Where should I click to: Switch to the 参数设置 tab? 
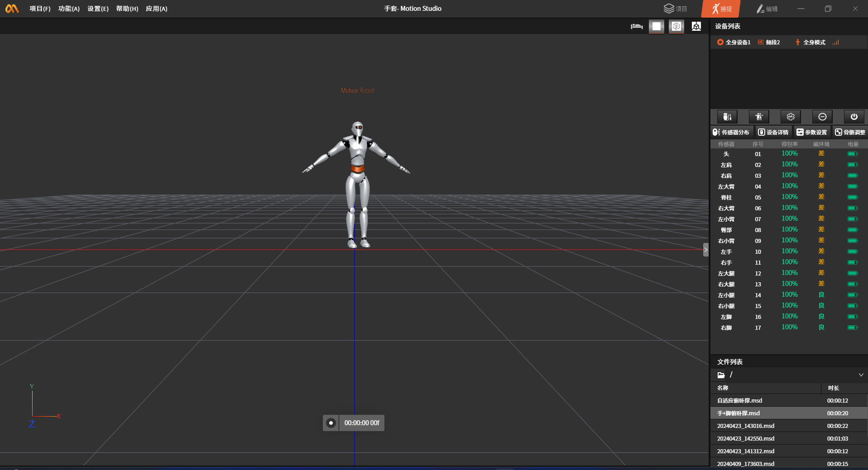(812, 132)
